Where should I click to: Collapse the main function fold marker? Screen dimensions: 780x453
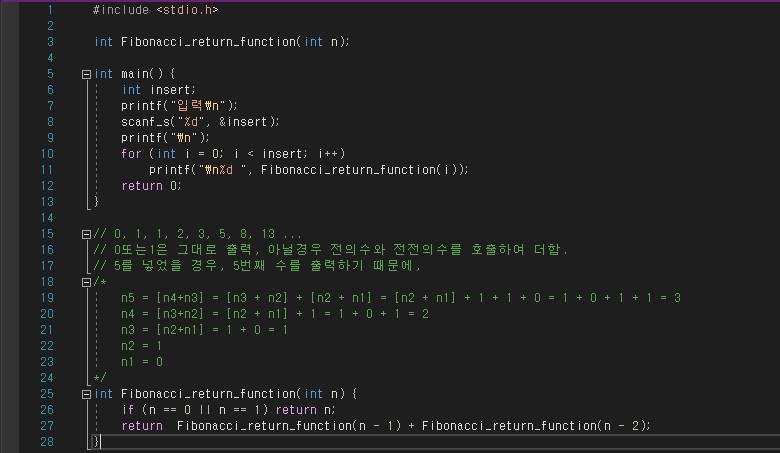pyautogui.click(x=86, y=74)
